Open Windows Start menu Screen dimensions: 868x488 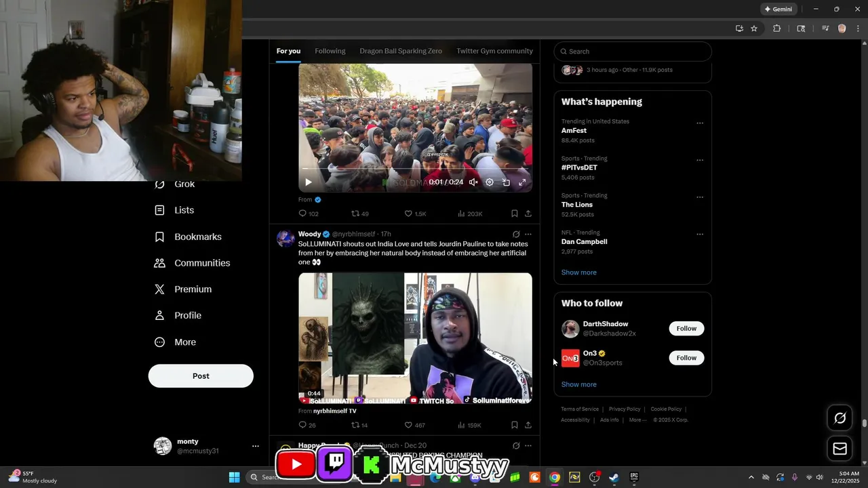pyautogui.click(x=234, y=477)
